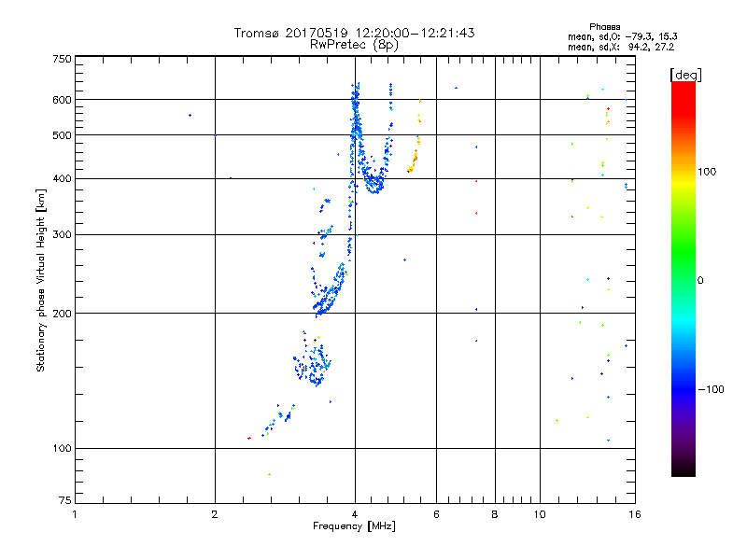Click the x-axis tick label "2"
747x560 pixels.
click(215, 514)
